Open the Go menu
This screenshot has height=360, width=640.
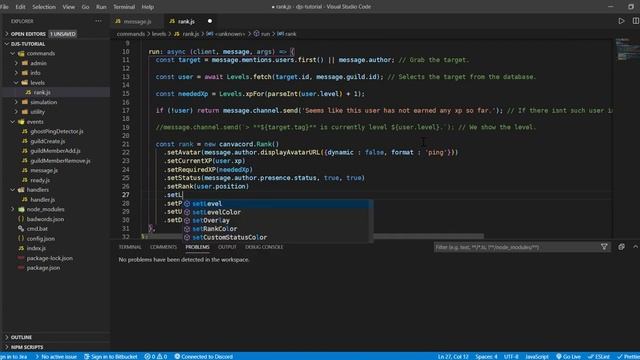pos(85,7)
